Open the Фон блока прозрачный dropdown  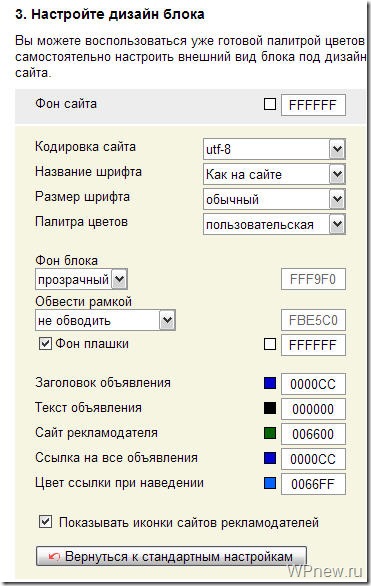coord(81,279)
